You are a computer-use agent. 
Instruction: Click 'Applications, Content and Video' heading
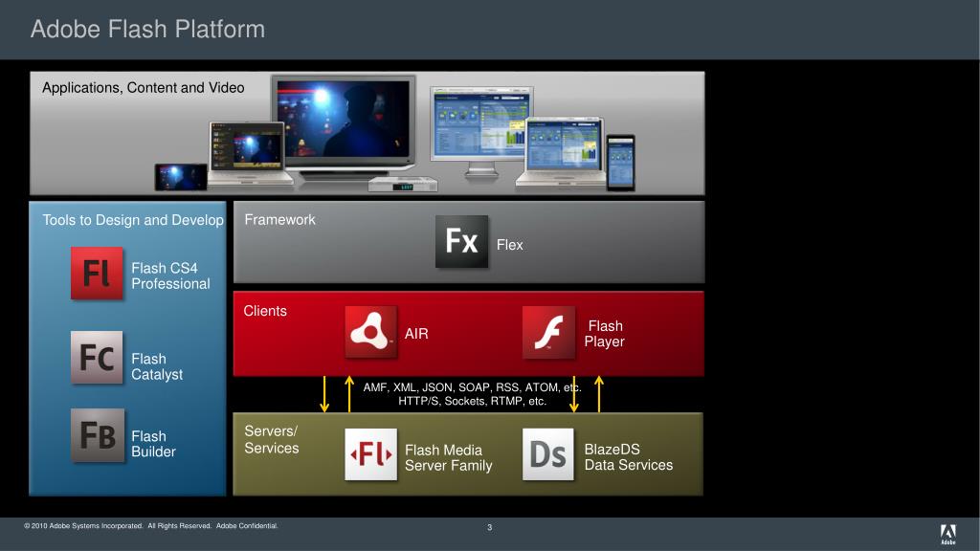point(144,87)
